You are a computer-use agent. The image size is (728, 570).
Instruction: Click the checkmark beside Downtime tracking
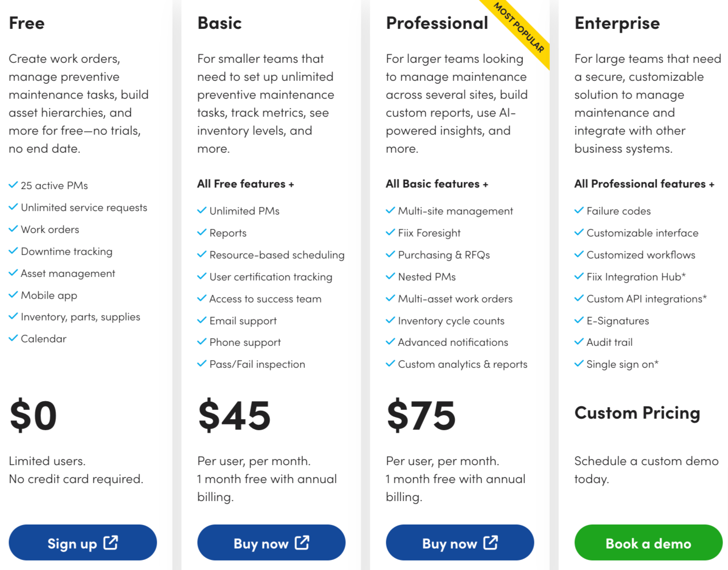coord(13,251)
